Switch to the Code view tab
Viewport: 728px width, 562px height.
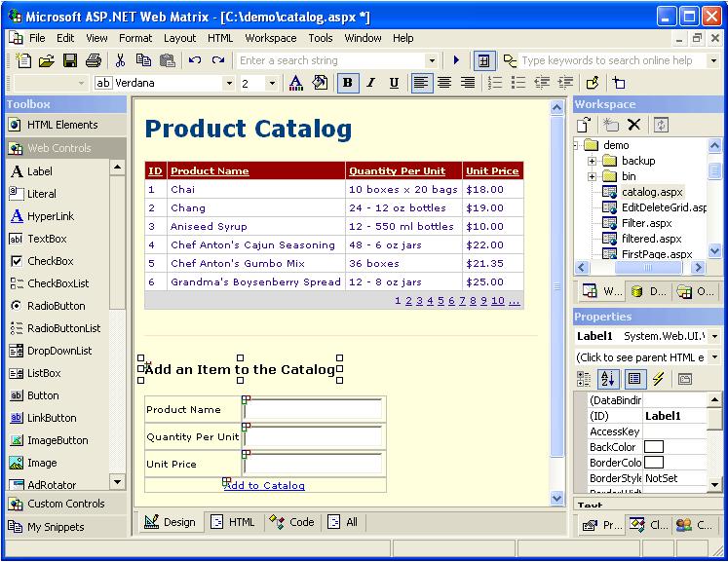click(292, 522)
